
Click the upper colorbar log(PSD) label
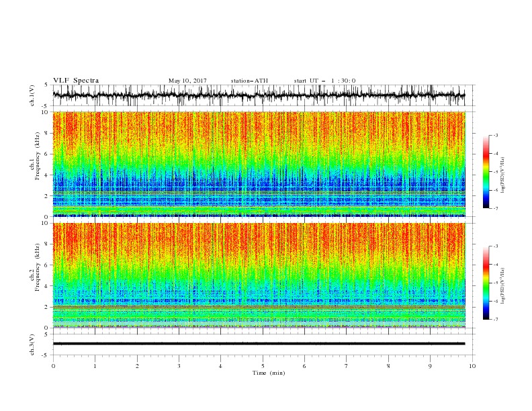[503, 175]
